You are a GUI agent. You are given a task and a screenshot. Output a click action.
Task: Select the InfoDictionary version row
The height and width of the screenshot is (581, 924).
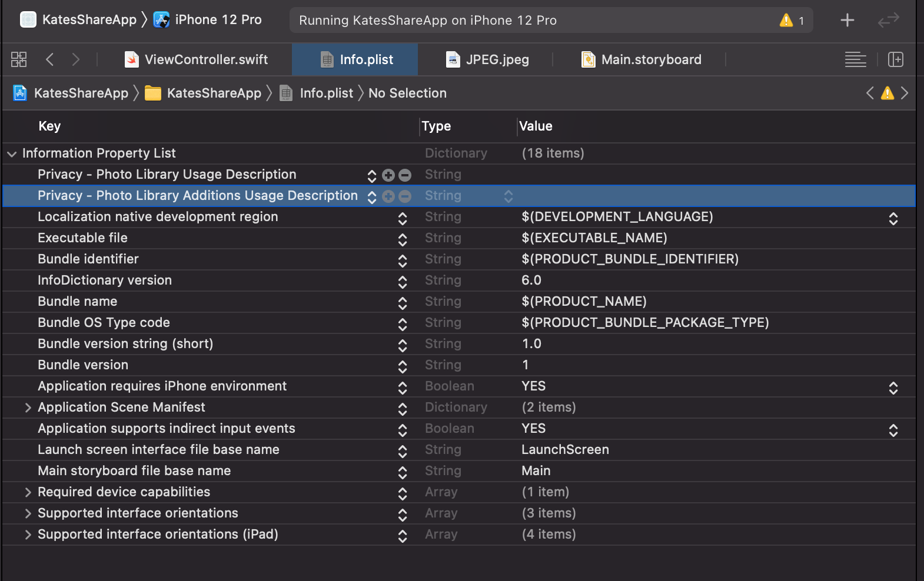click(459, 281)
